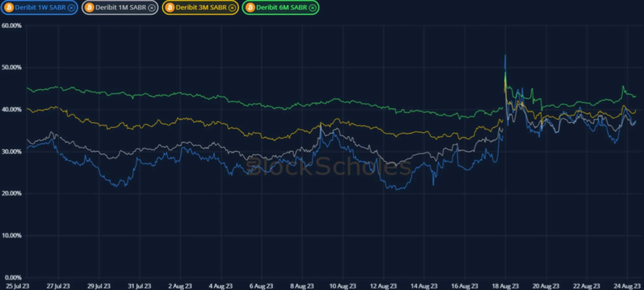Remove the Deribit 1M SABR series
644x290 pixels.
(152, 8)
